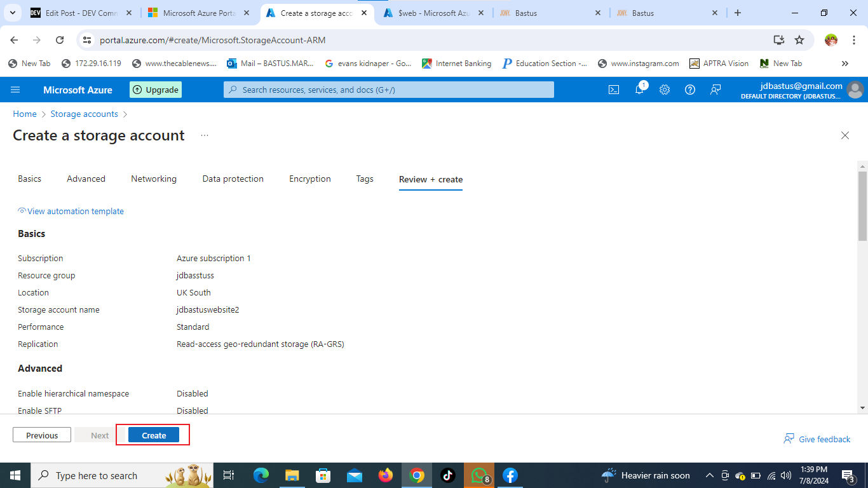This screenshot has height=488, width=868.
Task: Go to Home breadcrumb
Action: (25, 114)
